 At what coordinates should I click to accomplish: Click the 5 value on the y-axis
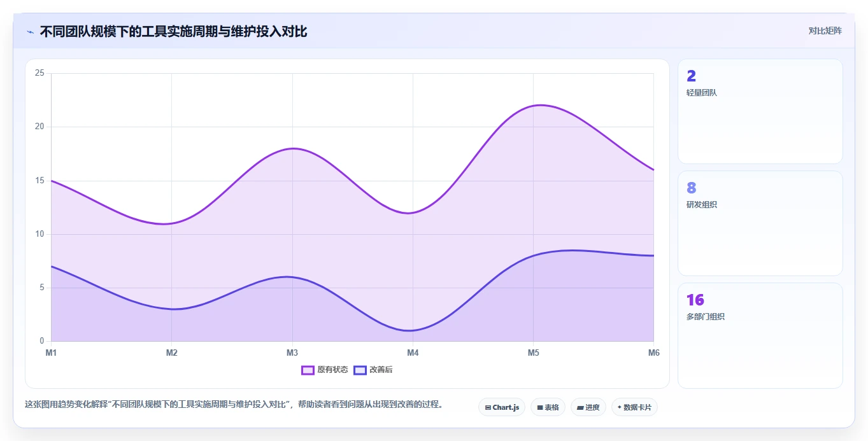41,288
